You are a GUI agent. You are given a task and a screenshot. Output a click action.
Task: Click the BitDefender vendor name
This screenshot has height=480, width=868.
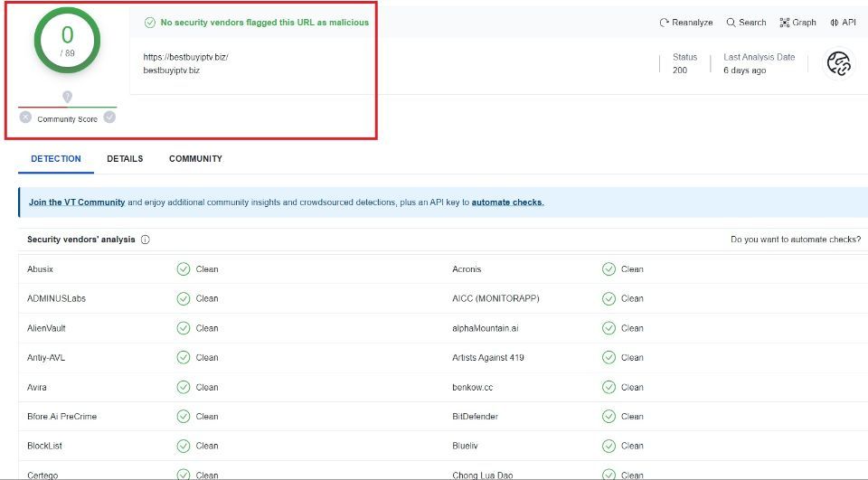[475, 417]
